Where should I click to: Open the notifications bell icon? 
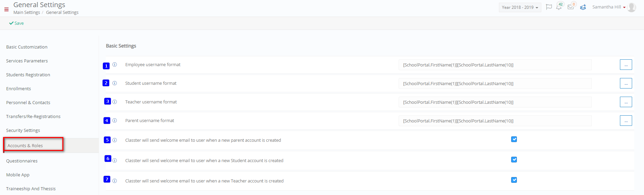(x=559, y=7)
